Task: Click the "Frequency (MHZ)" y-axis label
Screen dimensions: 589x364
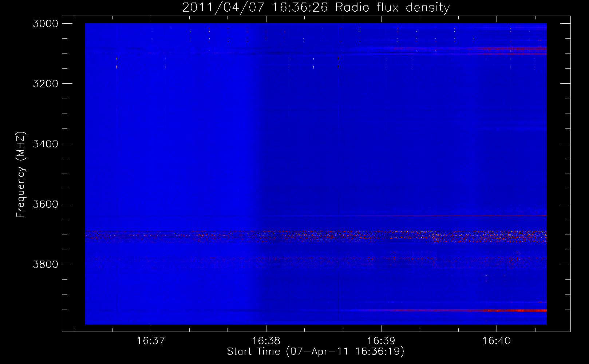Action: pos(21,175)
